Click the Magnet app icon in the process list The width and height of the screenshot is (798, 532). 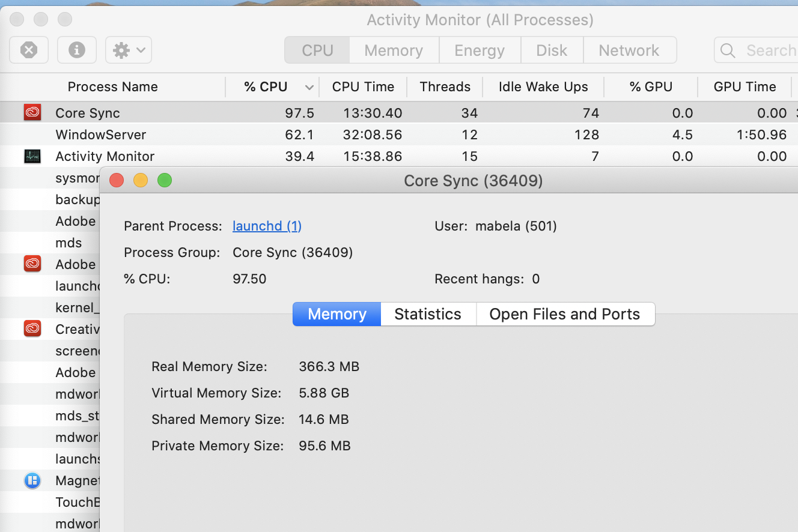click(x=32, y=480)
